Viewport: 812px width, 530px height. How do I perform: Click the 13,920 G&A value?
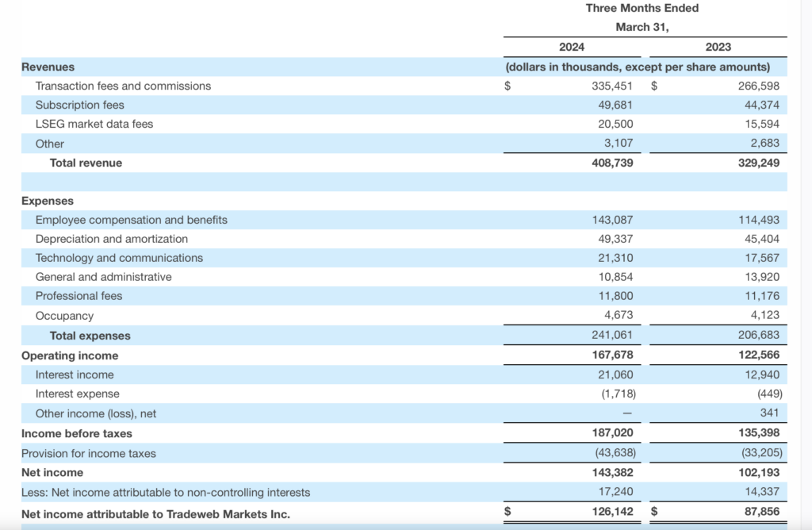click(x=762, y=277)
